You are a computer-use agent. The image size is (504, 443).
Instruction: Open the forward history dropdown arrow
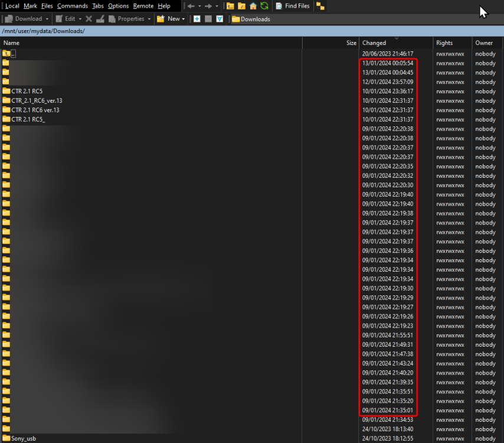217,6
